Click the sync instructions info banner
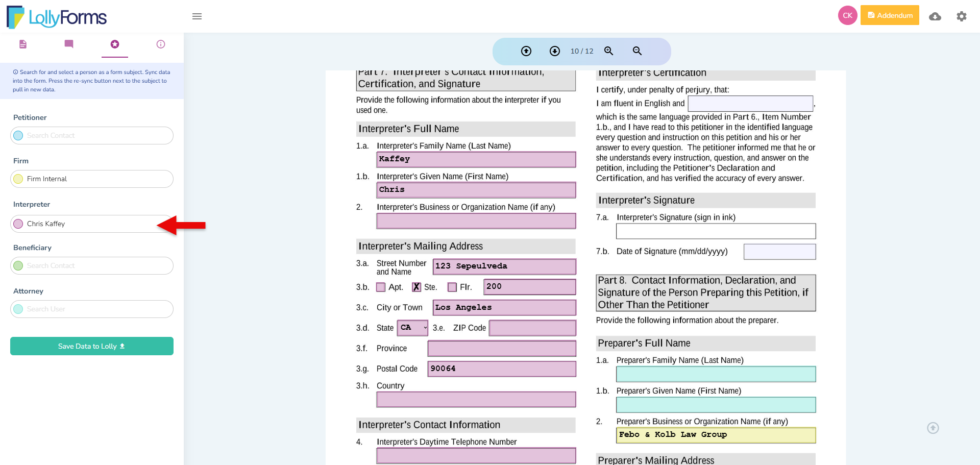Image resolution: width=980 pixels, height=465 pixels. 92,81
